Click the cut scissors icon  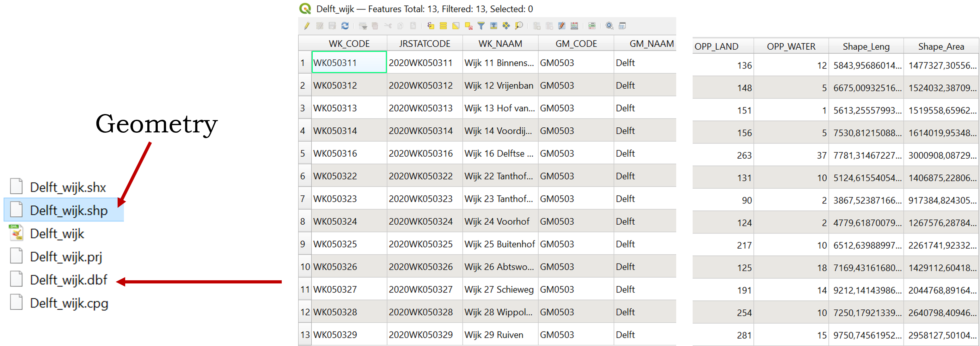388,26
